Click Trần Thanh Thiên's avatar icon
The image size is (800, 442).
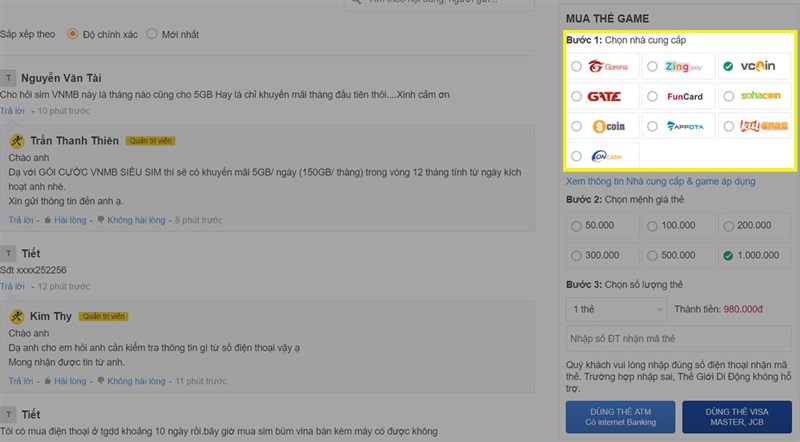coord(17,141)
